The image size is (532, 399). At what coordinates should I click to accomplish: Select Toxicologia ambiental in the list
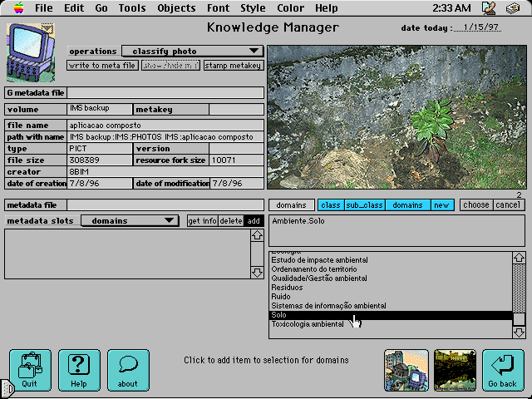coord(308,324)
